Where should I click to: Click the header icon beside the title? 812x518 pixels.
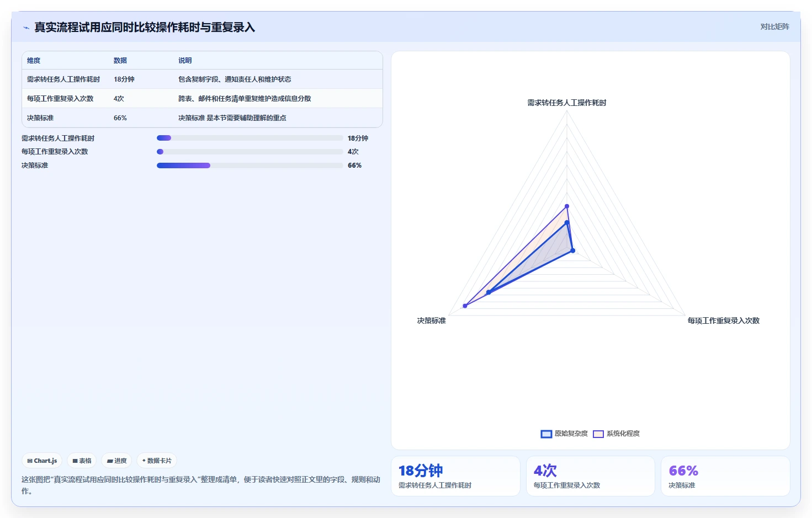tap(26, 28)
